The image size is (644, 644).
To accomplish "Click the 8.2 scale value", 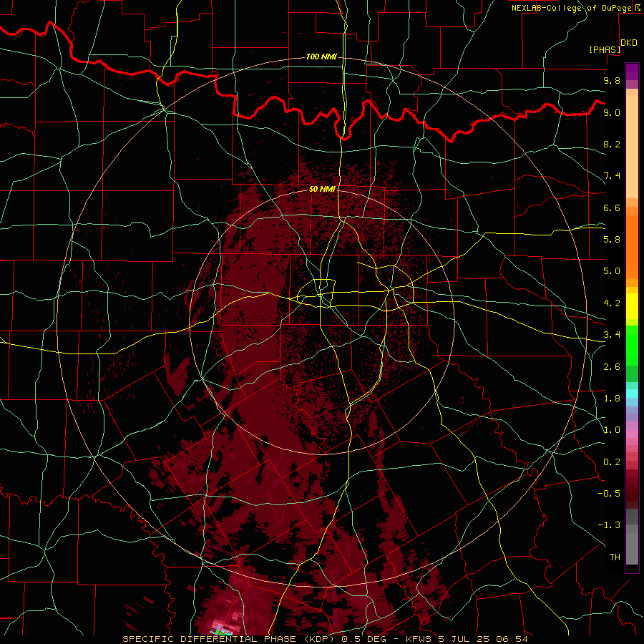I will tap(612, 144).
